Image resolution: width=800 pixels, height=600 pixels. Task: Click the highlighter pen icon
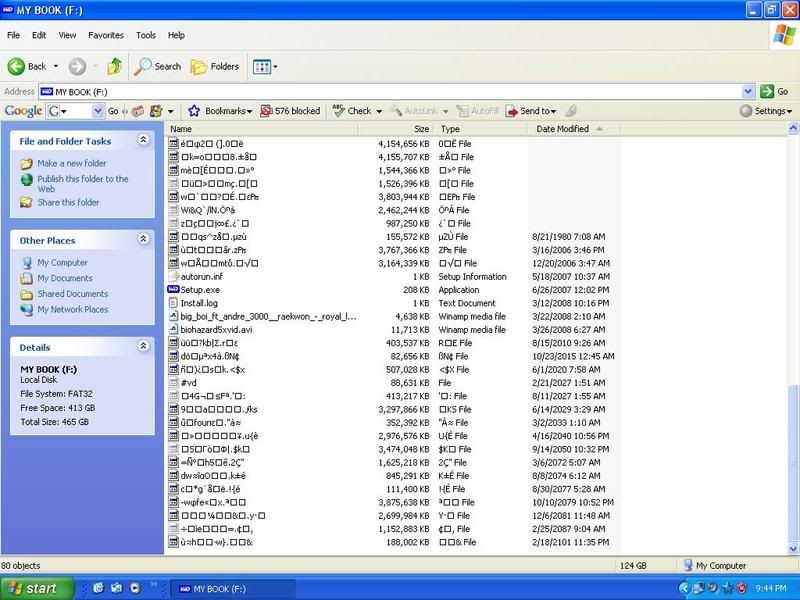point(571,111)
